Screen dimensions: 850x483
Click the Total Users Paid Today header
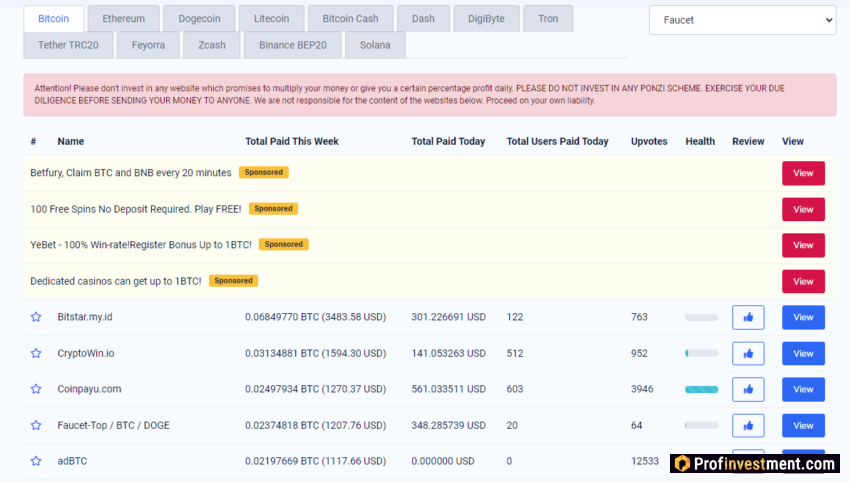(557, 141)
